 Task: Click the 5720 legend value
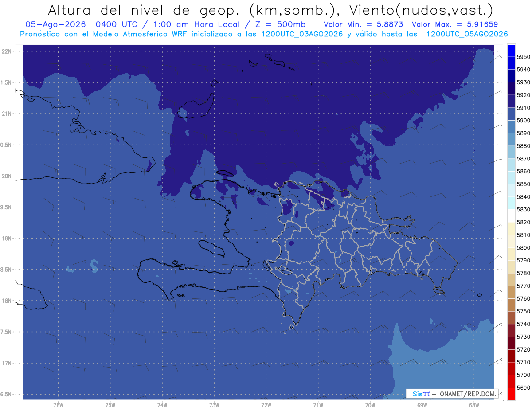click(x=523, y=350)
